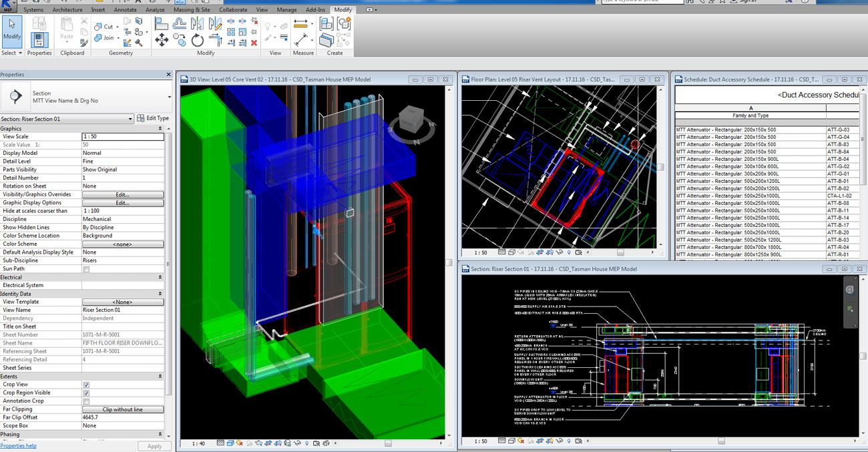Click the Create Parts icon
The image size is (868, 452).
coord(326,40)
